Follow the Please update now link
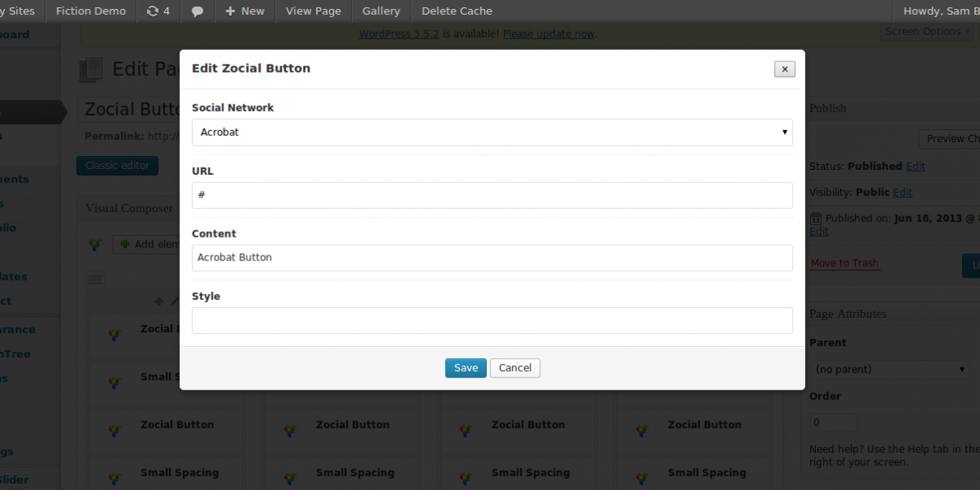This screenshot has width=980, height=490. tap(549, 34)
